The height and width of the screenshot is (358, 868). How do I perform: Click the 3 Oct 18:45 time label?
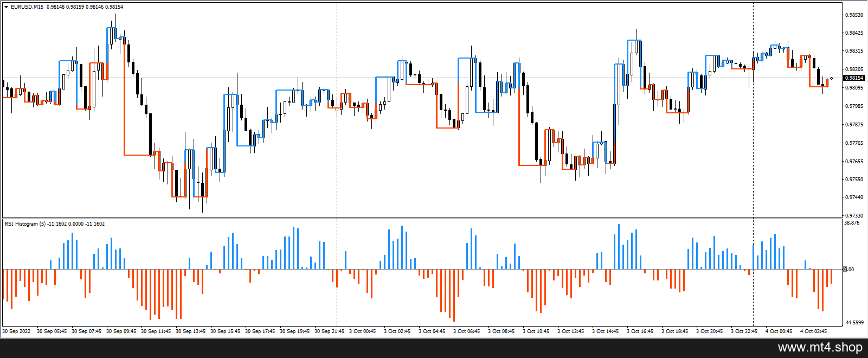[675, 331]
